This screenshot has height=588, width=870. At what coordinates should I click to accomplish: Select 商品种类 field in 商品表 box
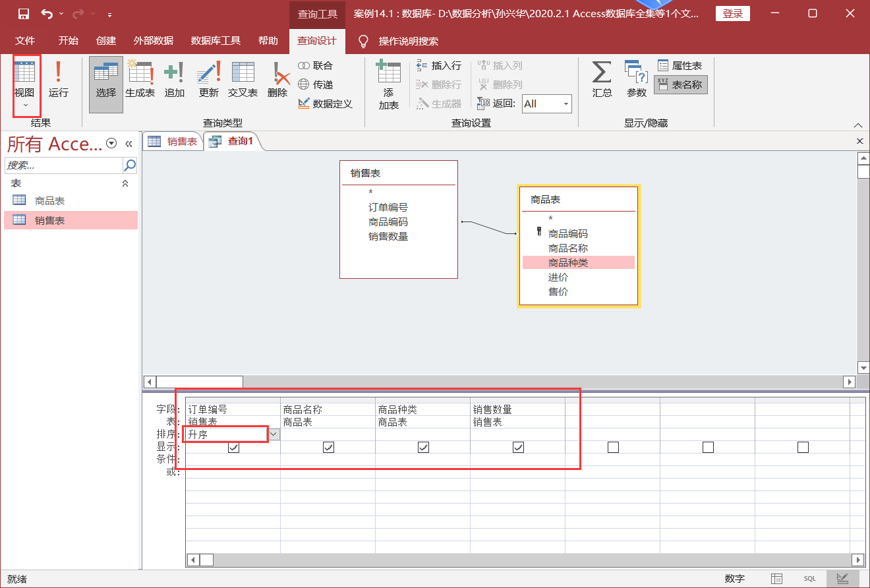pyautogui.click(x=579, y=262)
